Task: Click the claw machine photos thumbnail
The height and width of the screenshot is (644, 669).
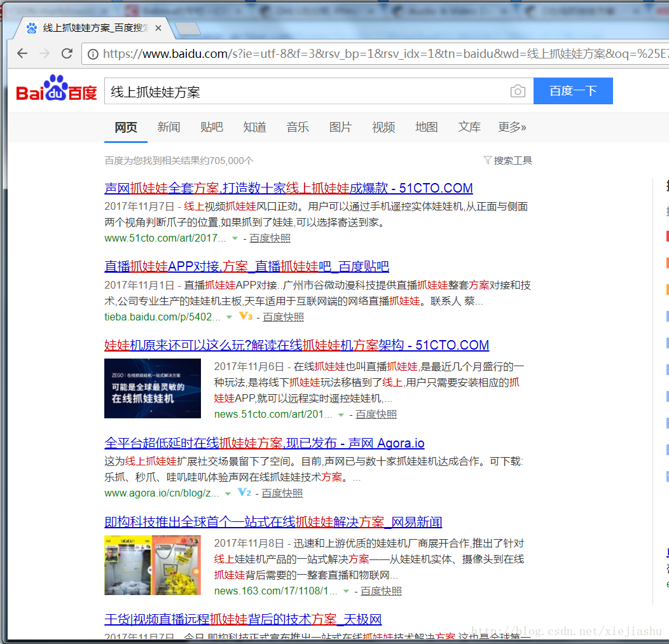Action: pos(153,565)
